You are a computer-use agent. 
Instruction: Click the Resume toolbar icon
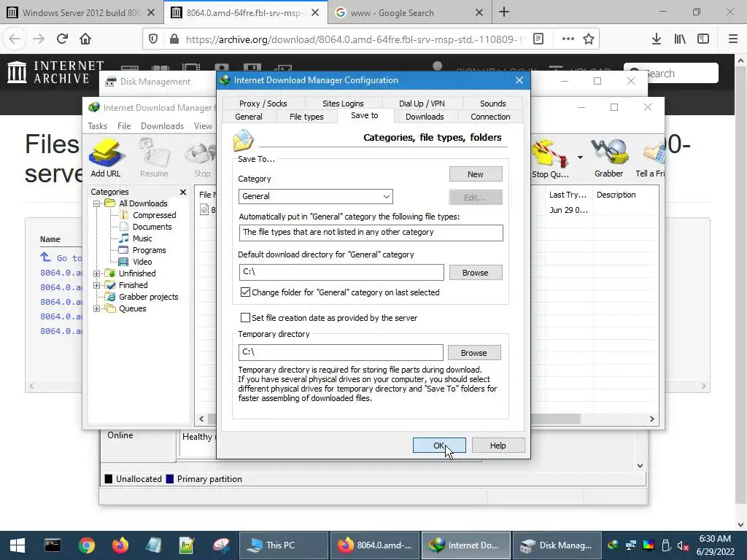click(154, 157)
